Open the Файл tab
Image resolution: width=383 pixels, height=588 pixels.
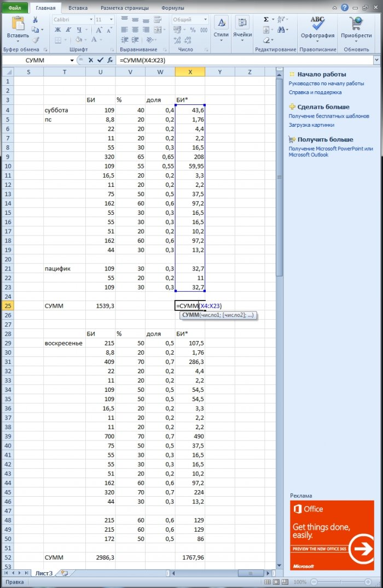(15, 8)
